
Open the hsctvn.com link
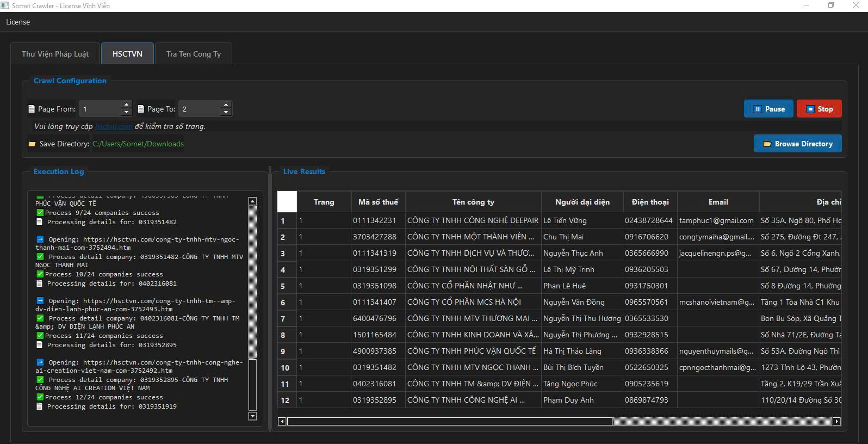coord(114,127)
